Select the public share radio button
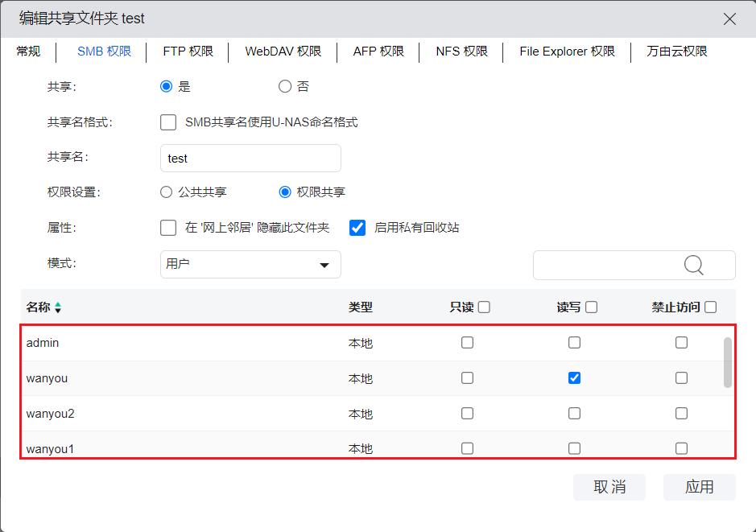The width and height of the screenshot is (756, 532). click(x=167, y=192)
